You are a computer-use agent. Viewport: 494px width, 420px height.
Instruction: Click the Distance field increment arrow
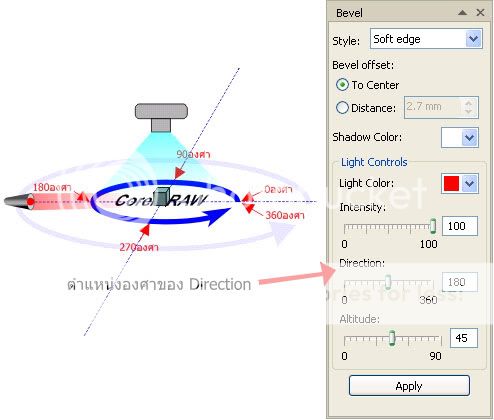(x=469, y=103)
